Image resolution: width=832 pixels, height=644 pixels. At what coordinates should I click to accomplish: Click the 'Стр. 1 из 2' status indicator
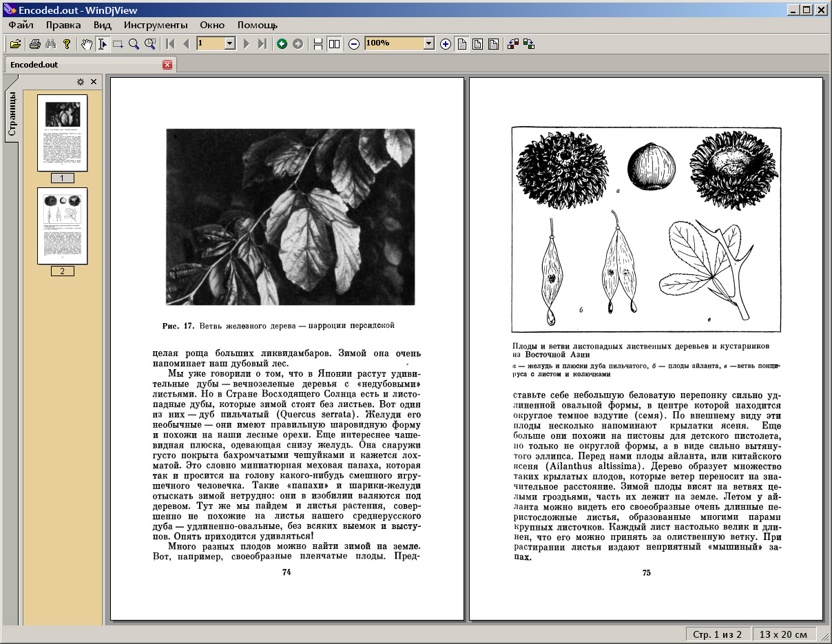(717, 634)
